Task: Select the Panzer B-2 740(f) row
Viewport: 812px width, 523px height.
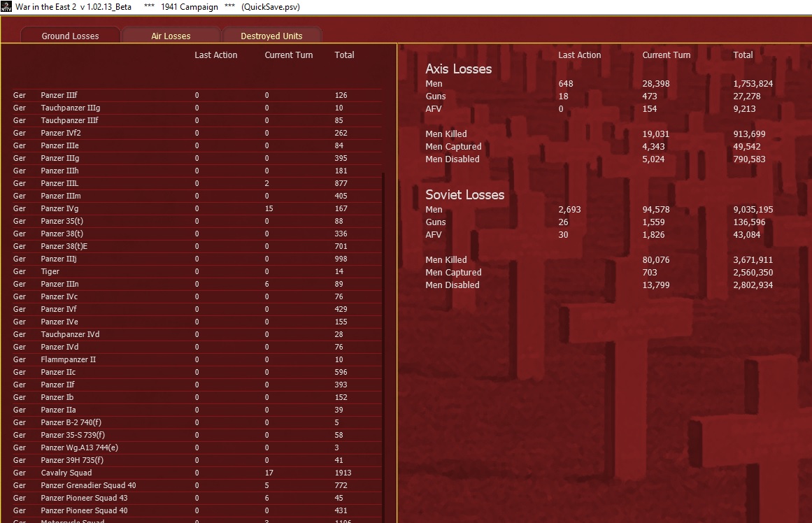Action: (197, 422)
